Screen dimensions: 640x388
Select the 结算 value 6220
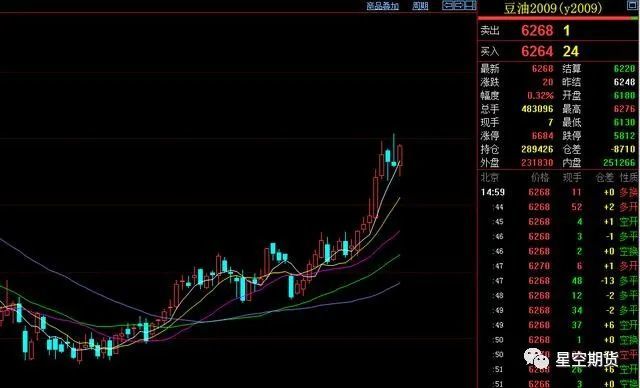tap(624, 69)
